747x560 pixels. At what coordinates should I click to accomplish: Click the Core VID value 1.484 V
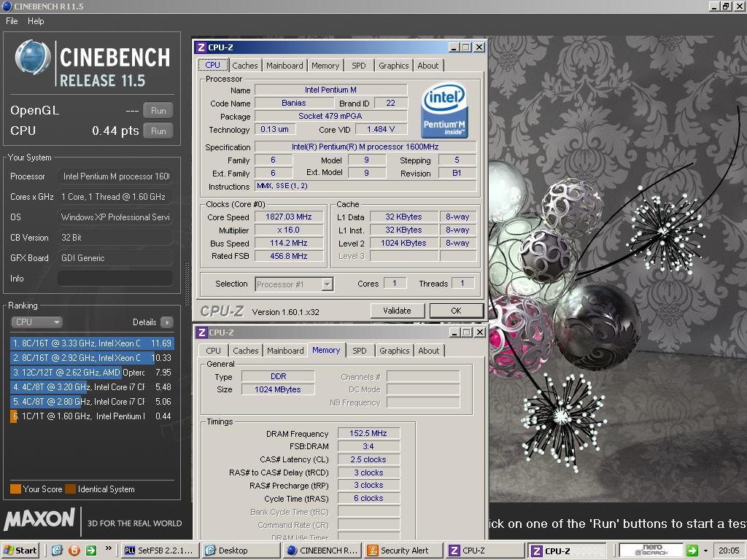[x=381, y=129]
